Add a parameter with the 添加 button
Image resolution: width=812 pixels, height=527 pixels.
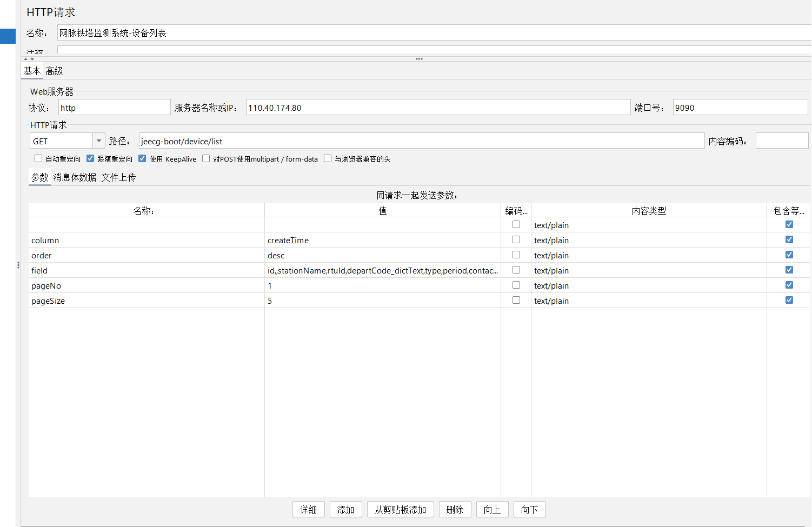tap(346, 510)
